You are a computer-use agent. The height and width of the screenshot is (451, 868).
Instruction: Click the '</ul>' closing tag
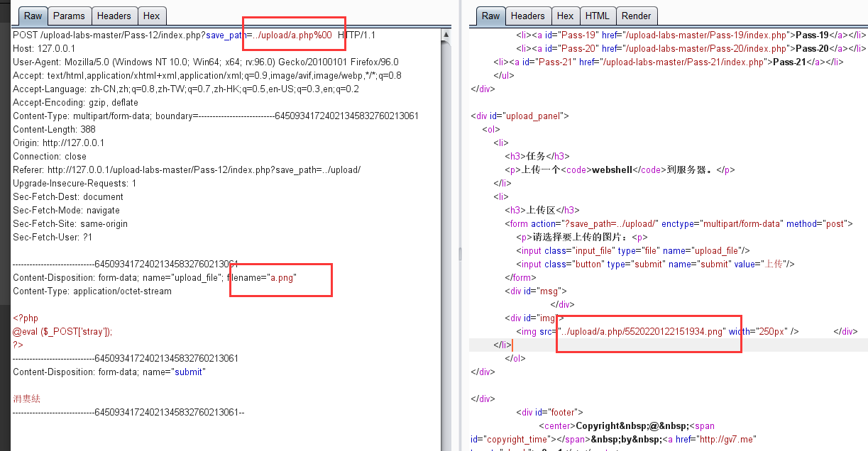(x=503, y=75)
